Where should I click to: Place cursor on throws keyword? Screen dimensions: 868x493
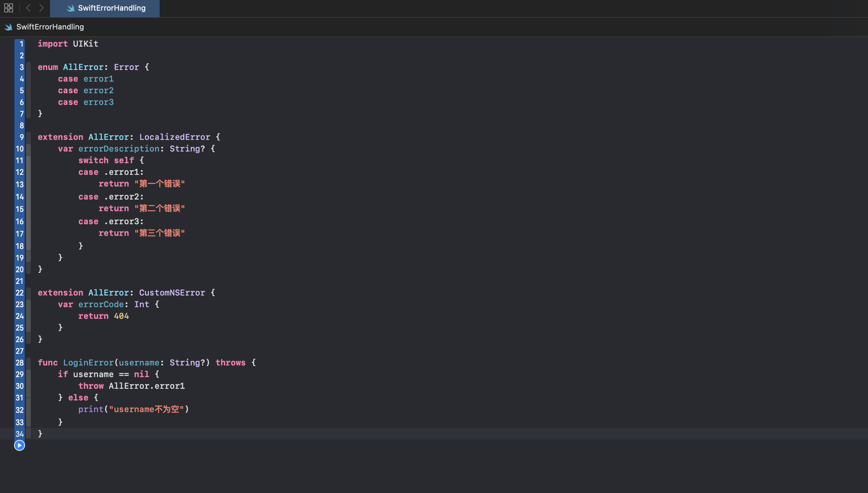click(x=230, y=363)
